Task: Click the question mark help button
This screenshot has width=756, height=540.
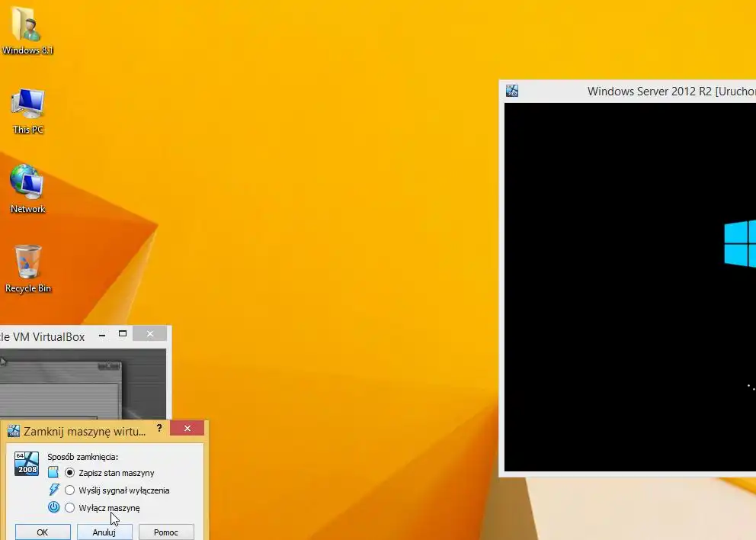Action: pyautogui.click(x=159, y=428)
